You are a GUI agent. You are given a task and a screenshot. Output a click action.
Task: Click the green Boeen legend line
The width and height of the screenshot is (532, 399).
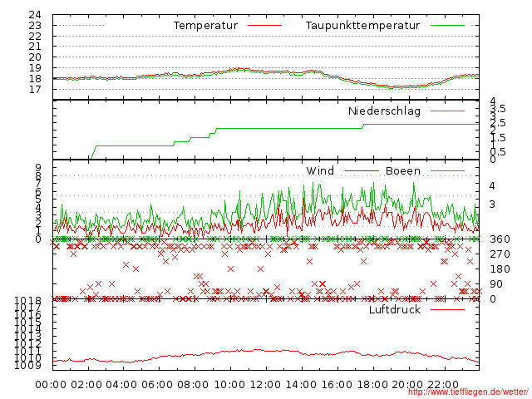click(x=447, y=170)
